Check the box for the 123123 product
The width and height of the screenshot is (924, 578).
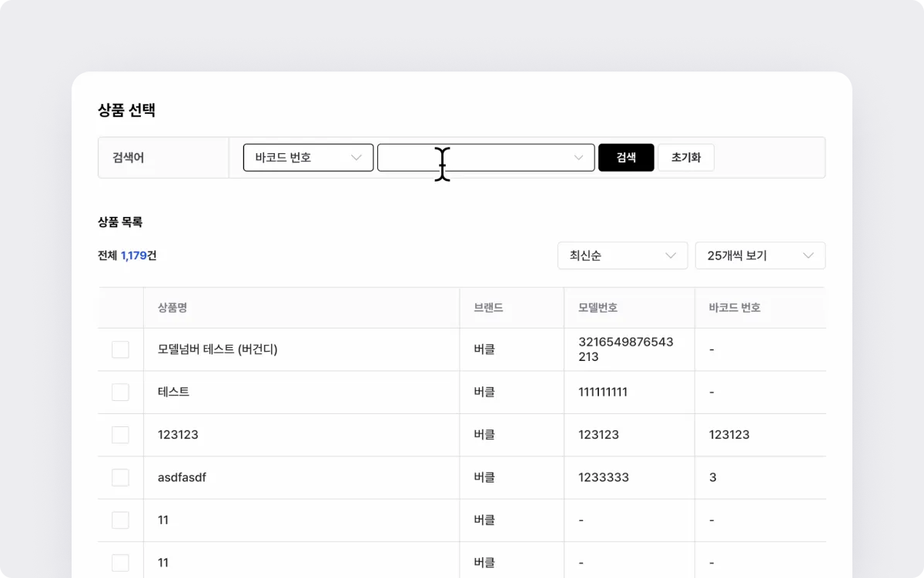[x=120, y=435]
